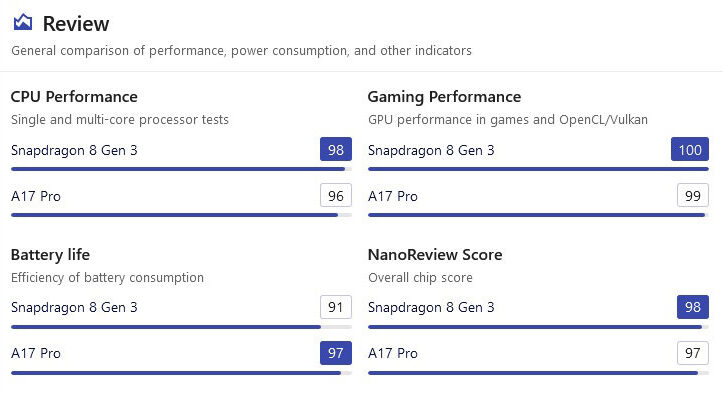Select the Battery life heading
The image size is (723, 397).
[50, 255]
